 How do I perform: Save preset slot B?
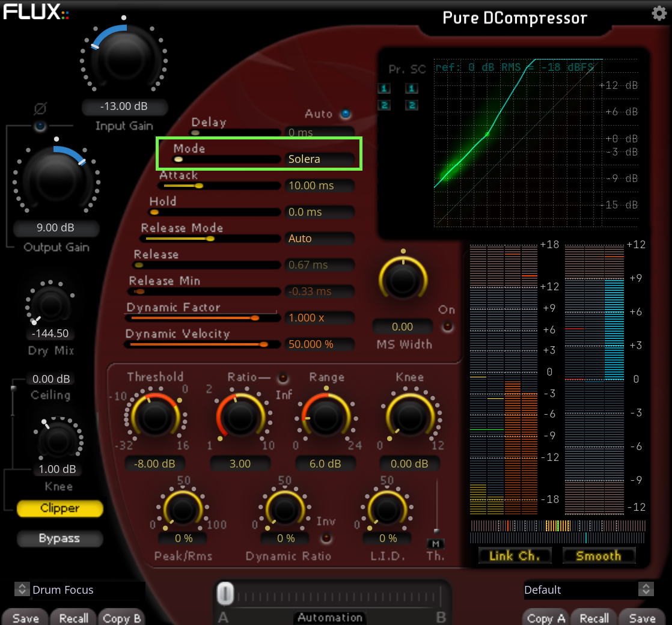click(x=642, y=618)
